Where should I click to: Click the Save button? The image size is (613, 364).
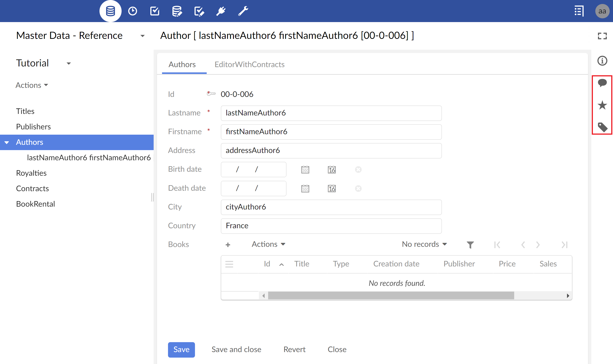pos(181,349)
